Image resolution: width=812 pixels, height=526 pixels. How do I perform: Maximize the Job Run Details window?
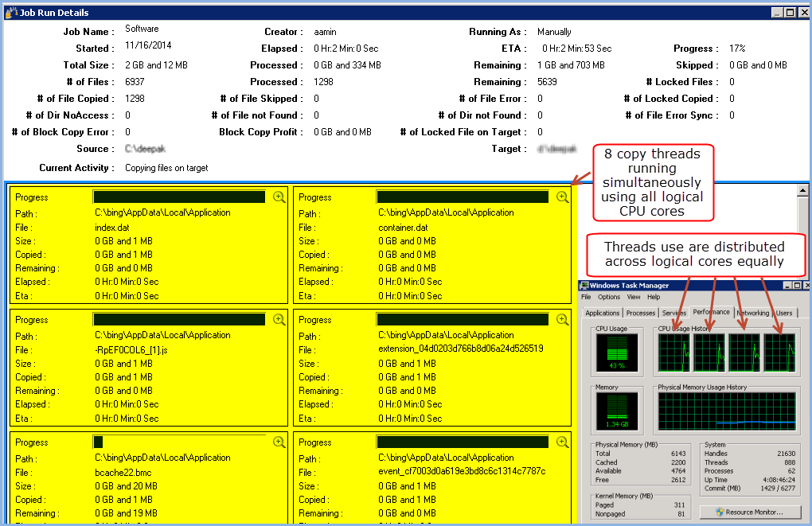click(x=791, y=13)
